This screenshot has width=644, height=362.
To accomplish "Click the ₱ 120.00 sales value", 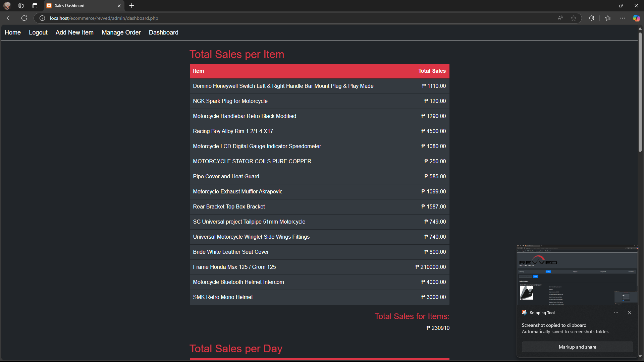I will (x=435, y=101).
